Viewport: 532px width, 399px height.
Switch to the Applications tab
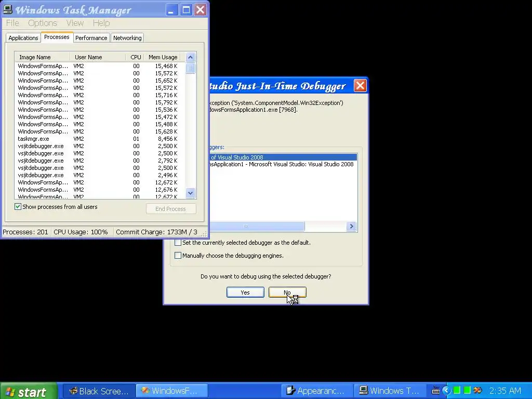23,37
